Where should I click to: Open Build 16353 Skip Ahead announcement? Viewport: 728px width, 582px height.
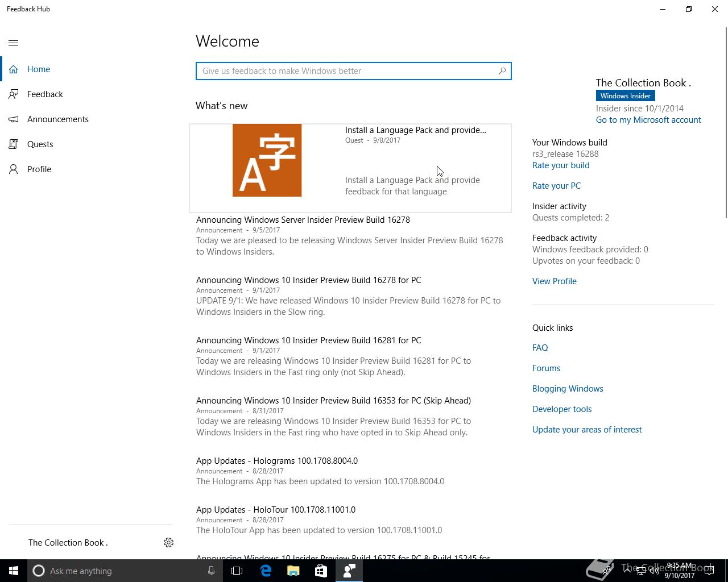pyautogui.click(x=333, y=401)
